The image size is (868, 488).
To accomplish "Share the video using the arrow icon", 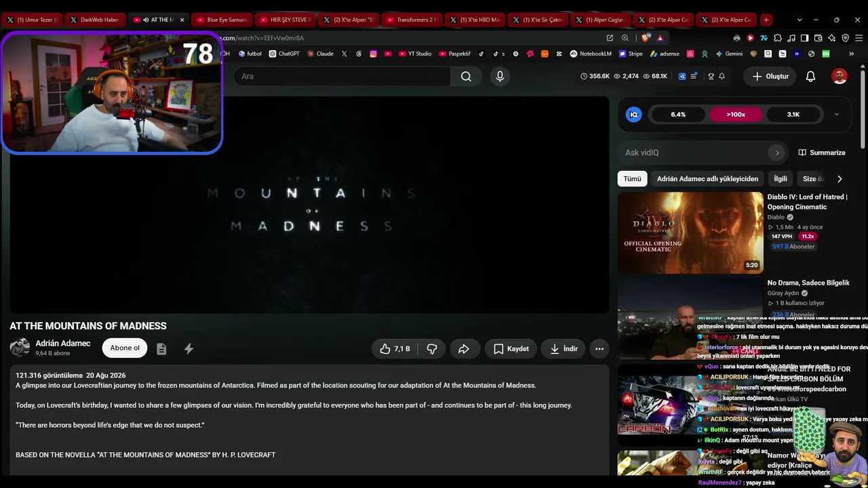I will (464, 348).
